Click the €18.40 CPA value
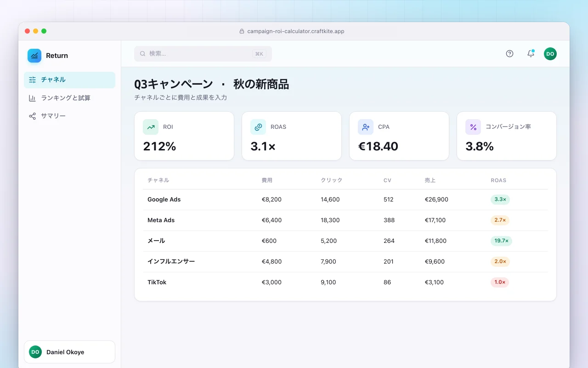The height and width of the screenshot is (368, 588). [x=378, y=146]
